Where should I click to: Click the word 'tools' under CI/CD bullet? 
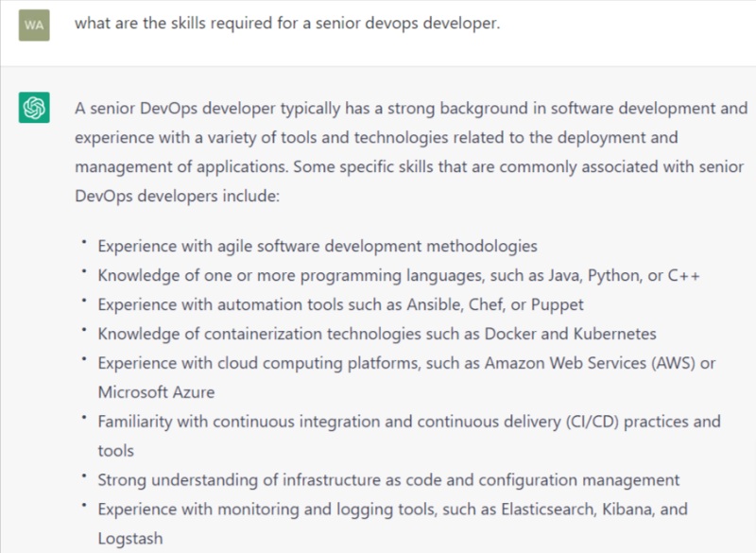pyautogui.click(x=115, y=451)
